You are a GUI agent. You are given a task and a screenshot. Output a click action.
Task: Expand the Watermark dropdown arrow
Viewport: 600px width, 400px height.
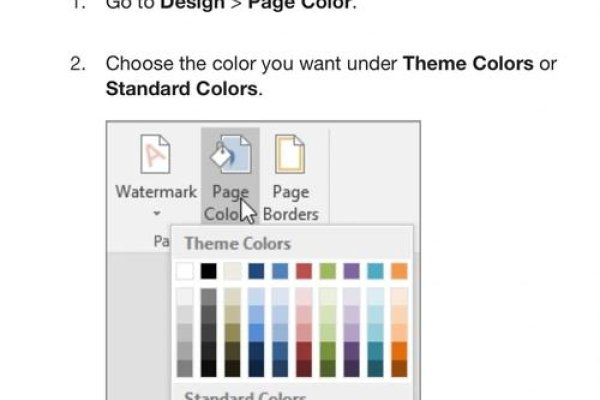pyautogui.click(x=155, y=214)
